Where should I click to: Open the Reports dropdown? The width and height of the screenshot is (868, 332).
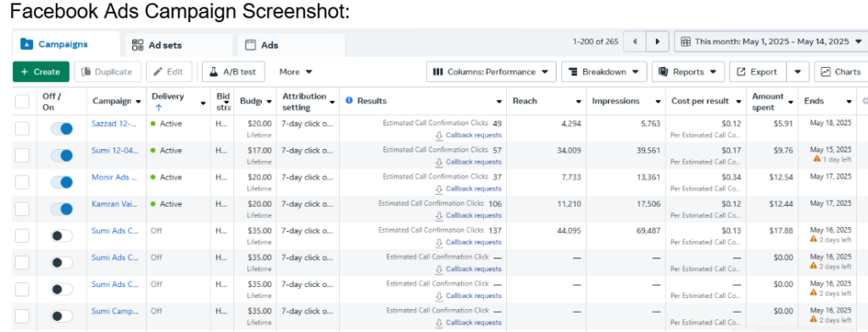click(x=688, y=72)
